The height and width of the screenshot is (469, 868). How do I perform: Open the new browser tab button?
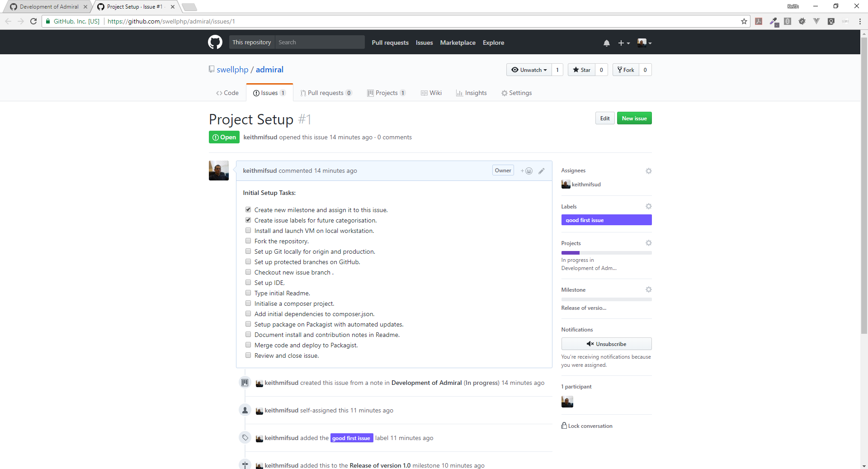tap(189, 7)
